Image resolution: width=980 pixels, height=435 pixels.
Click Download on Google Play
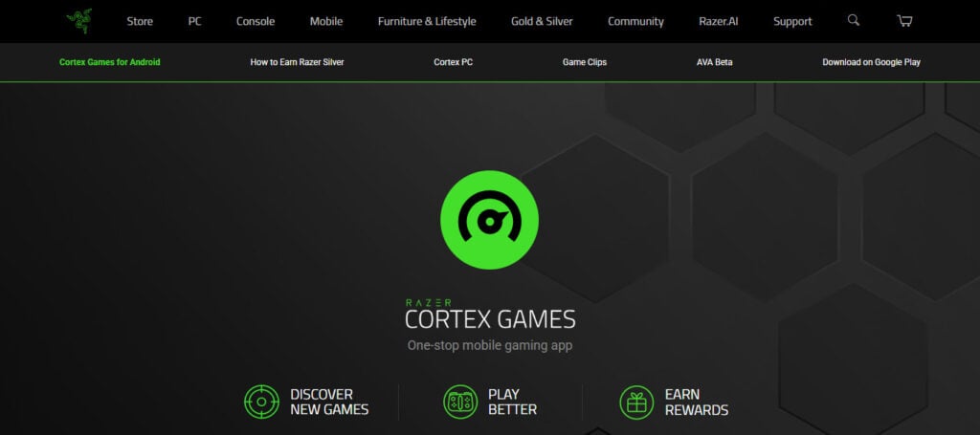point(871,62)
